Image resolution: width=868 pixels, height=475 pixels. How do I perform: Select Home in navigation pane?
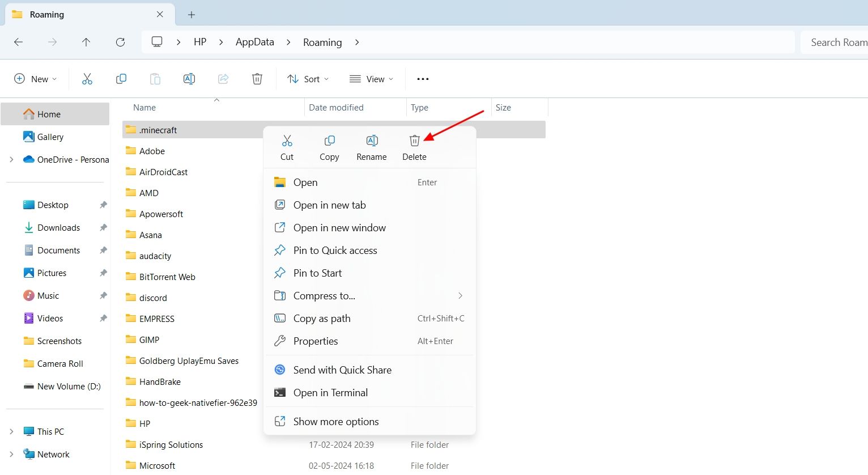(x=55, y=114)
